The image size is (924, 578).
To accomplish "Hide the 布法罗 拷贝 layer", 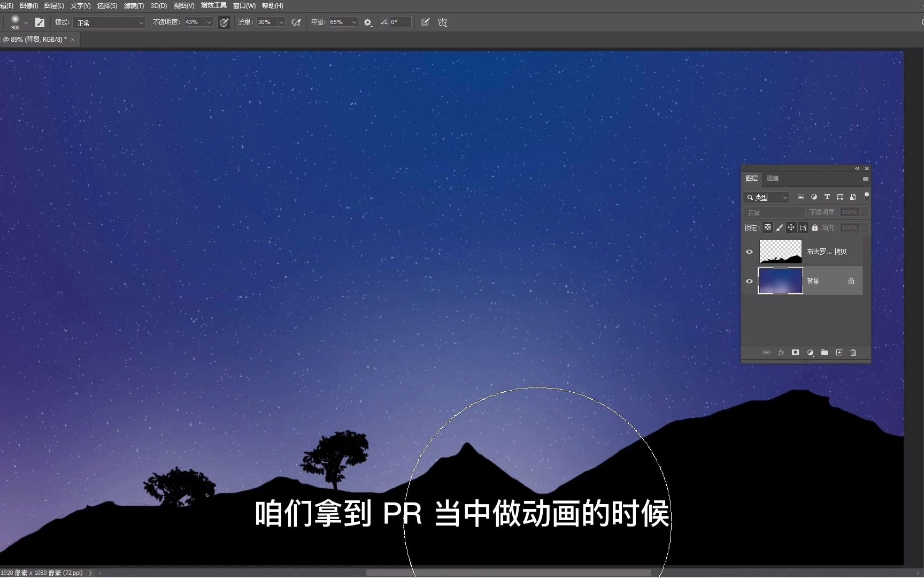I will coord(749,252).
